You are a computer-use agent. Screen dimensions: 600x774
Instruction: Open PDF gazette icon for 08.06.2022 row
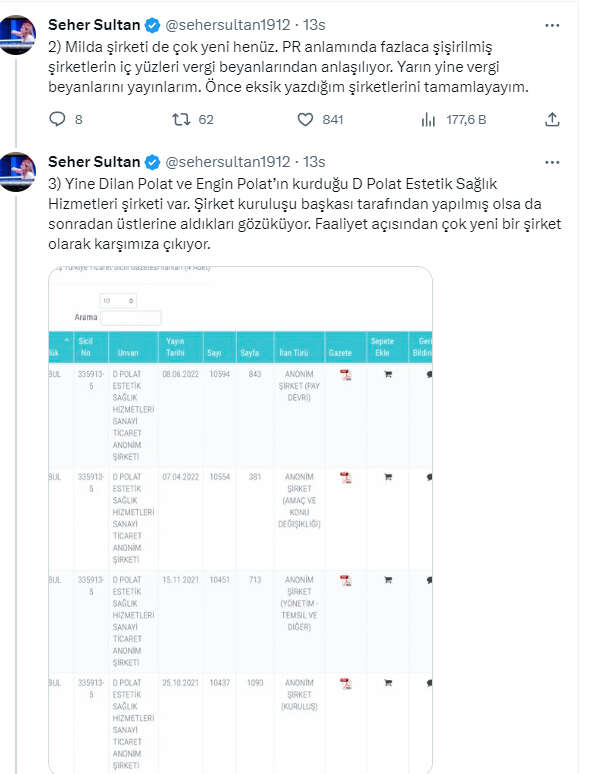[x=346, y=375]
